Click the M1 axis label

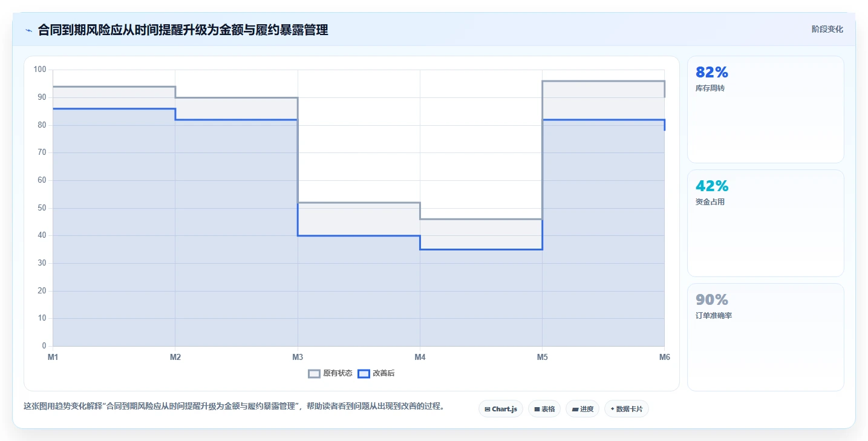tap(53, 358)
